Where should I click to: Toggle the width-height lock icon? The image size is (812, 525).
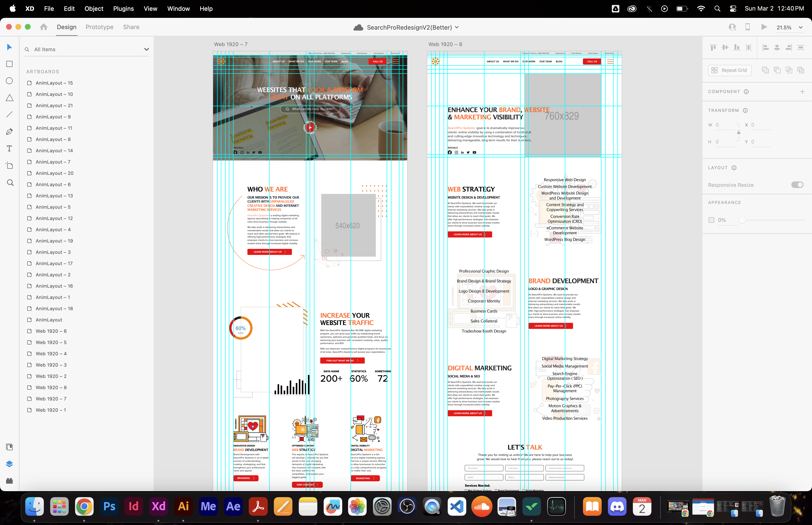click(x=739, y=132)
